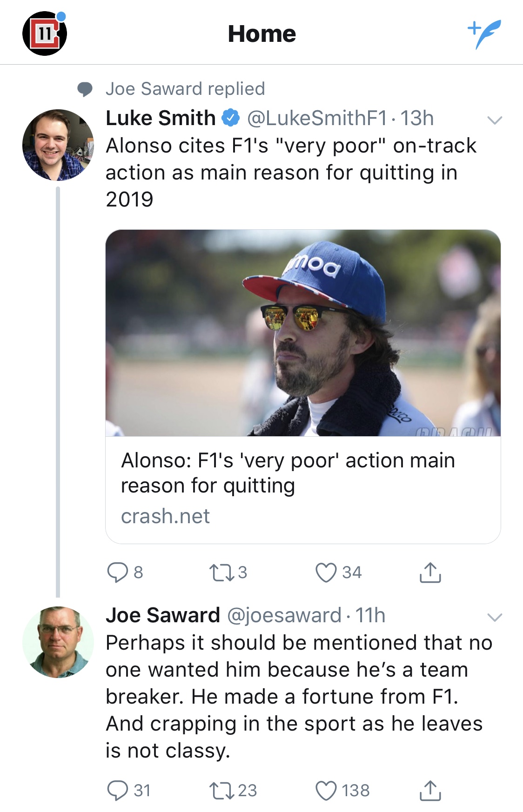
Task: Open Joe Saward's profile picture
Action: [58, 642]
